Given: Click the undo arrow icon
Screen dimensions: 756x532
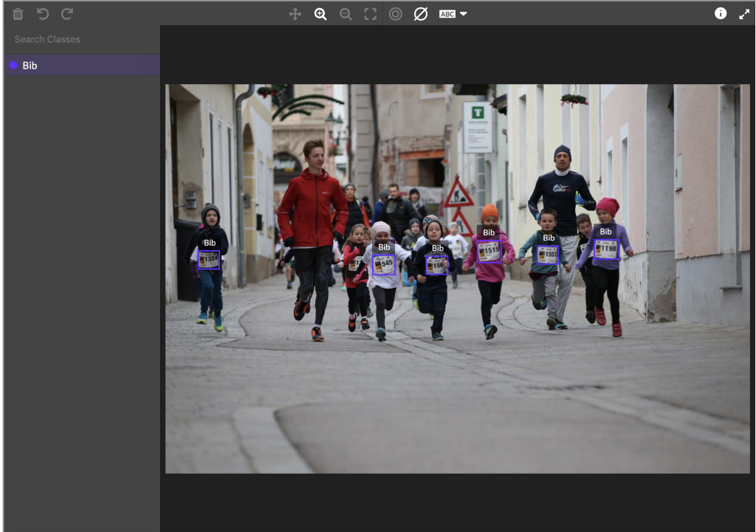Looking at the screenshot, I should pyautogui.click(x=43, y=14).
